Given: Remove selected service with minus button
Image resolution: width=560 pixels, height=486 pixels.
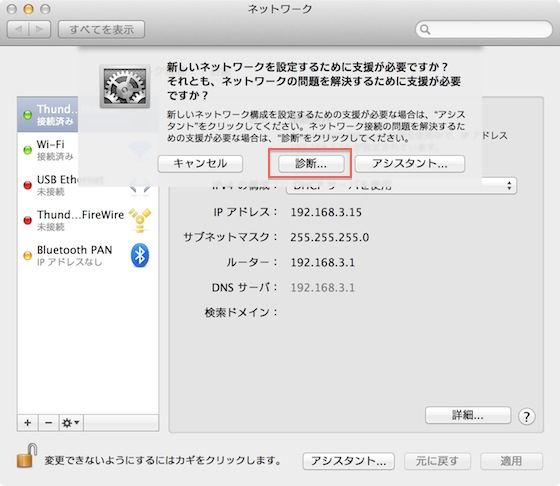Looking at the screenshot, I should click(49, 423).
